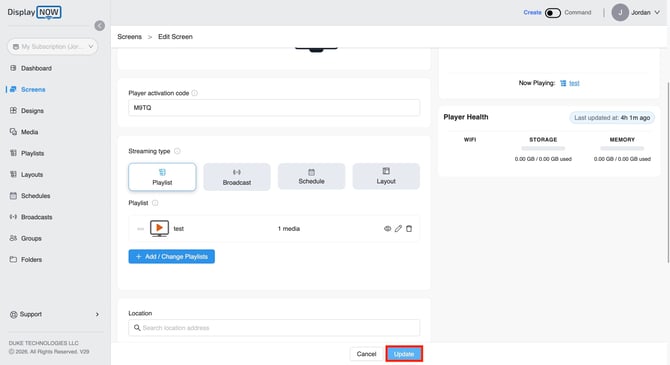Screen dimensions: 670x365
Task: Select the Schedule streaming type
Action: click(311, 176)
